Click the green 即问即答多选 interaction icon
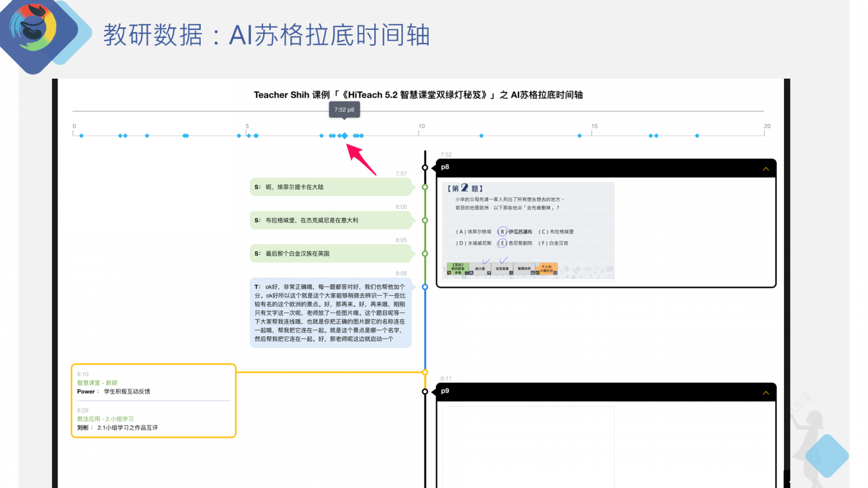The height and width of the screenshot is (488, 868). point(457,268)
